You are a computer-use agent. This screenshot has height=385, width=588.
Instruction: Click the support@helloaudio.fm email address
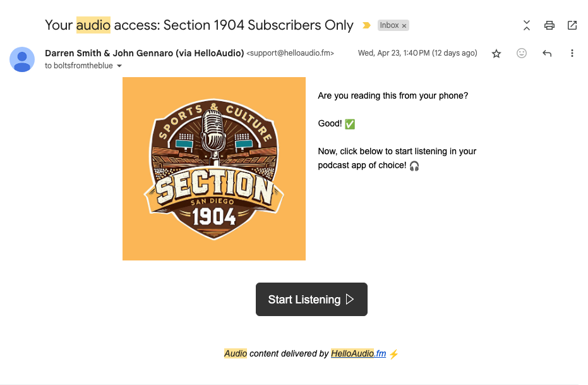[290, 53]
